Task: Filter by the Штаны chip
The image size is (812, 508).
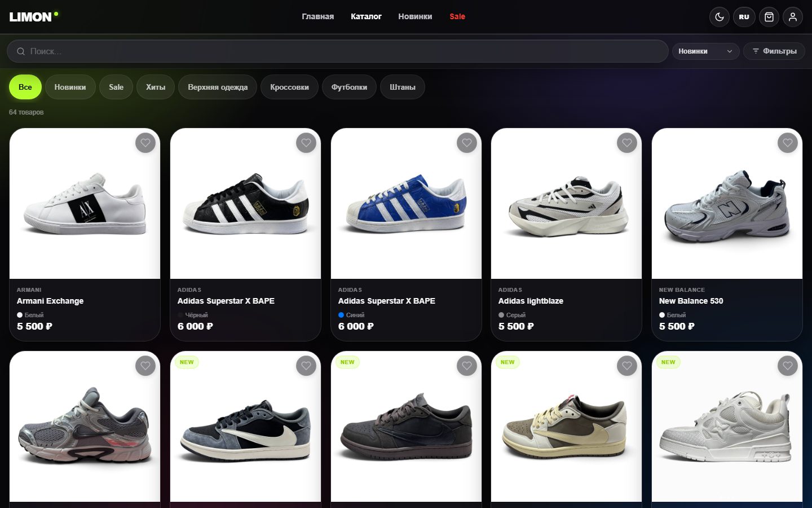Action: [x=403, y=87]
